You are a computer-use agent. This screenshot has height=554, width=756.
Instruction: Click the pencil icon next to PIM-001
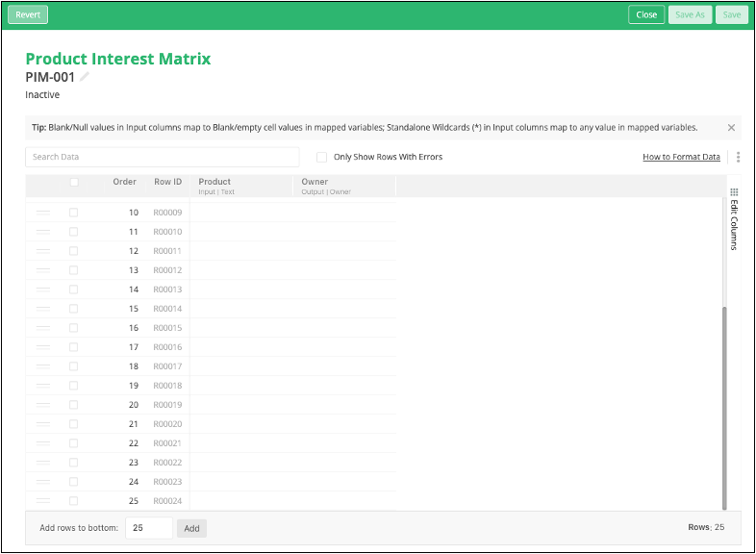[85, 77]
